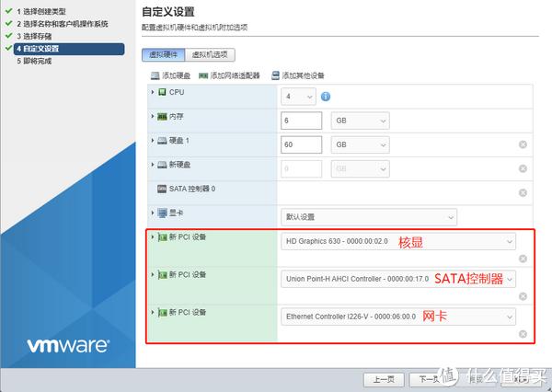The image size is (552, 392).
Task: Expand the CPU row
Action: pos(153,92)
